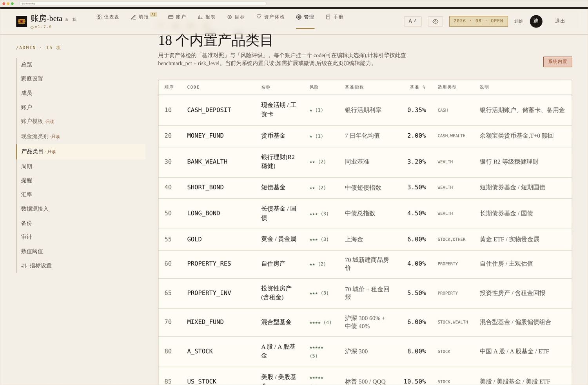The width and height of the screenshot is (588, 385).
Task: Open 数据源接入 in the sidebar
Action: [x=35, y=209]
